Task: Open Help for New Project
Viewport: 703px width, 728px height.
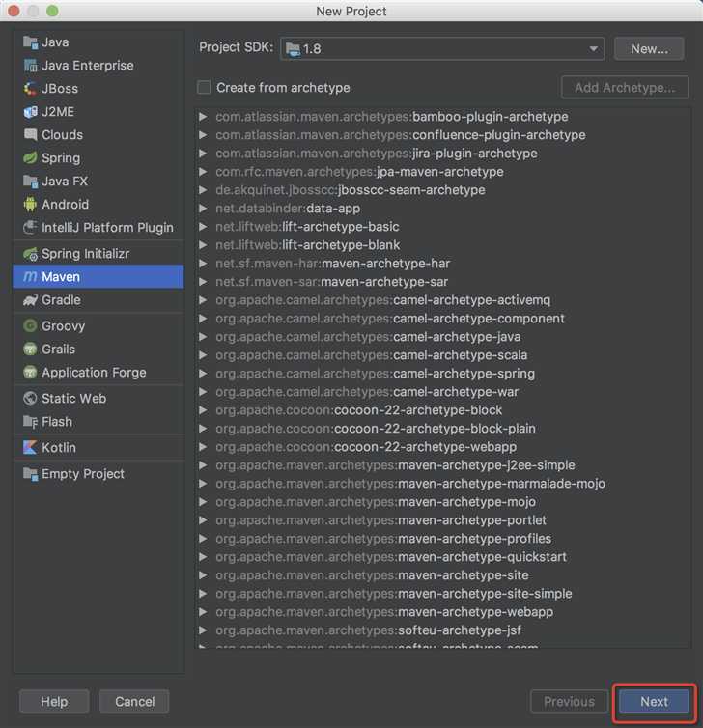Action: coord(54,702)
